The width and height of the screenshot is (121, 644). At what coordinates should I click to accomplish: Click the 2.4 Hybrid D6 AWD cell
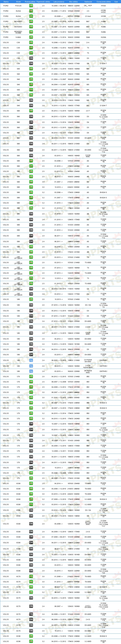[88, 360]
